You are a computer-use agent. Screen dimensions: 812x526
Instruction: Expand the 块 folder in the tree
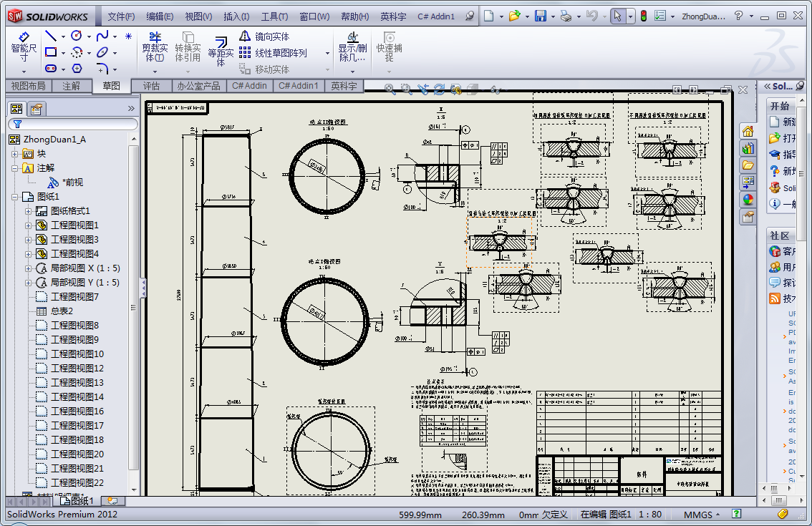point(15,154)
